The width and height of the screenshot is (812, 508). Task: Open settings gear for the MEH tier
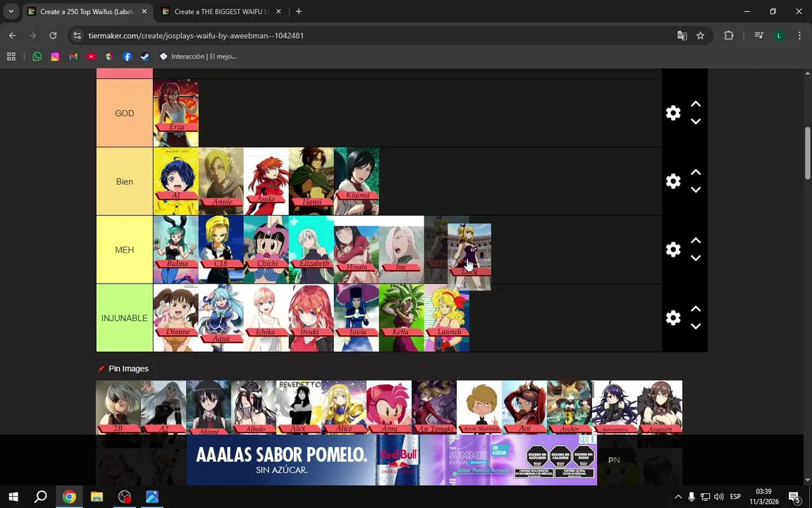click(672, 249)
